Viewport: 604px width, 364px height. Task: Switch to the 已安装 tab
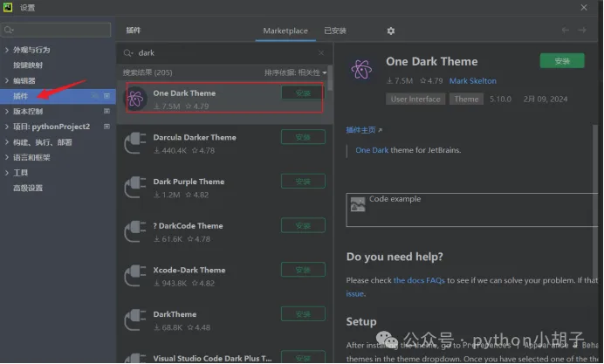coord(335,31)
